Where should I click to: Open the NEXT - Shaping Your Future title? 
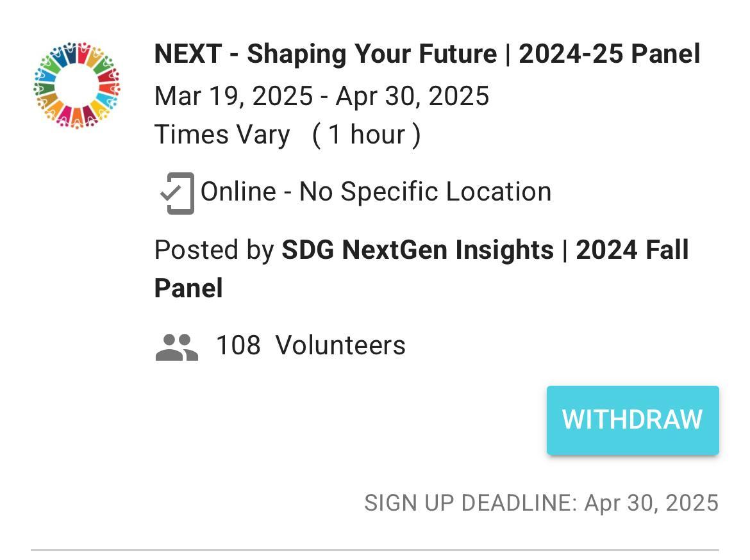[x=325, y=54]
